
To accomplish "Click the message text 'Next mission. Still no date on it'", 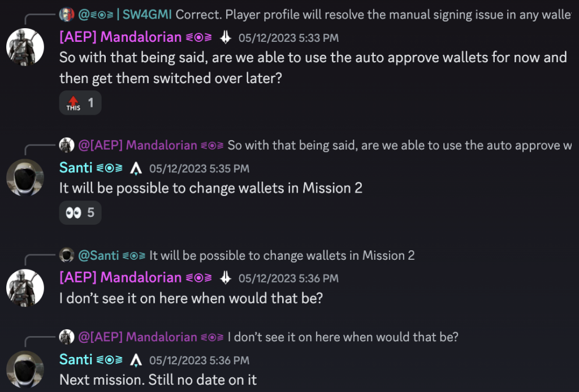I will (158, 380).
